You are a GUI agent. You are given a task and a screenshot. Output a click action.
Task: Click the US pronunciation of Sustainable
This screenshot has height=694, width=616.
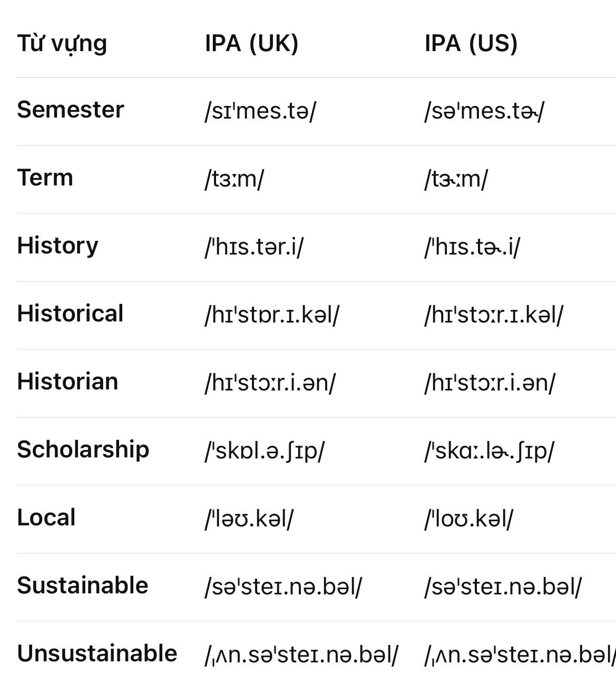point(503,587)
